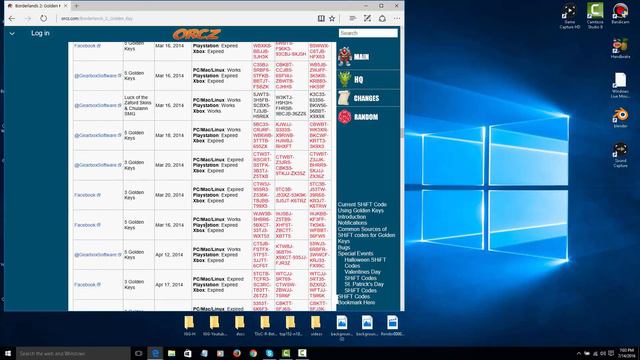Click the Edge Share icon

point(382,18)
